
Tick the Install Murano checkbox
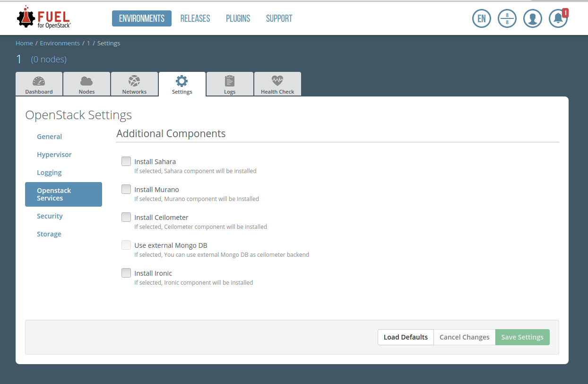coord(126,190)
